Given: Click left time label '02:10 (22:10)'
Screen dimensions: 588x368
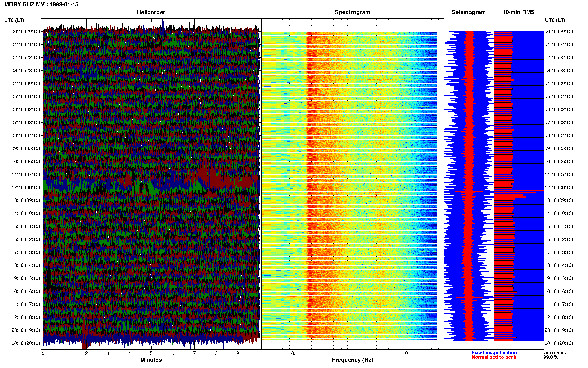Looking at the screenshot, I should pyautogui.click(x=26, y=57).
